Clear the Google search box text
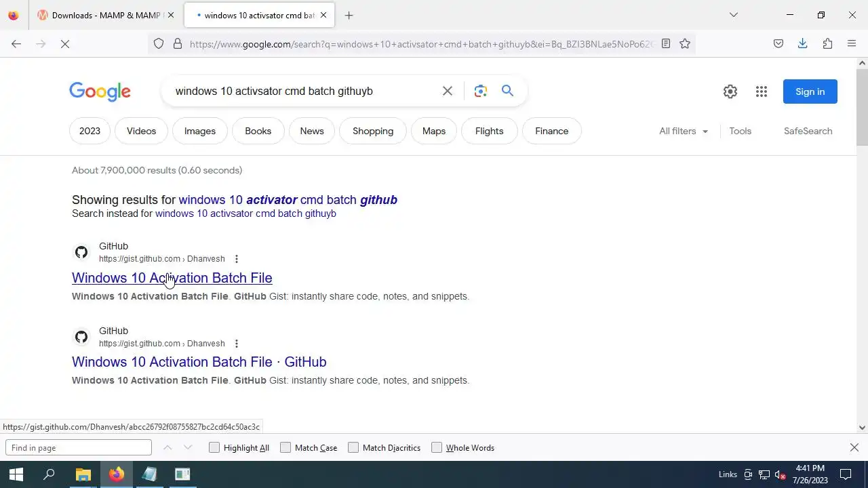 (448, 91)
